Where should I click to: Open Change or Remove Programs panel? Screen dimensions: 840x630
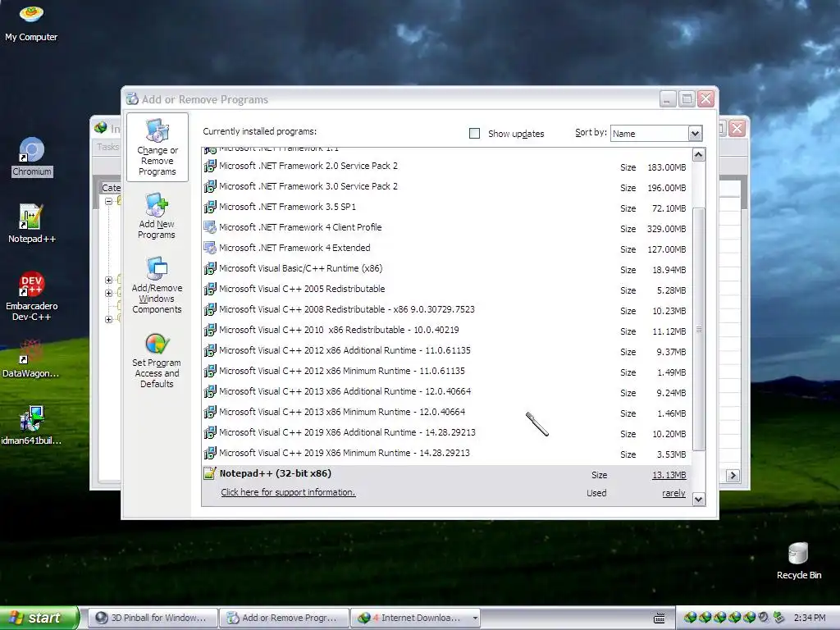(x=157, y=147)
